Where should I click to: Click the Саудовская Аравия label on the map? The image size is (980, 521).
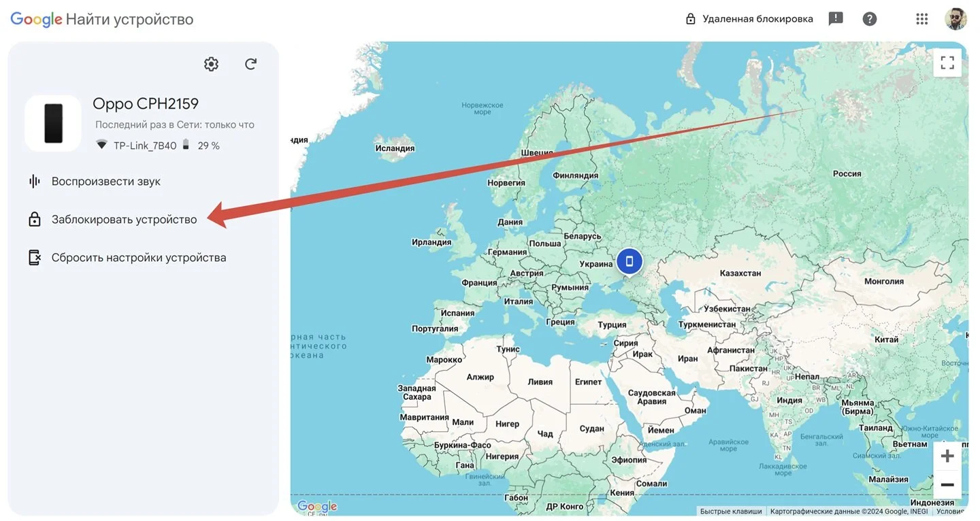pyautogui.click(x=652, y=397)
